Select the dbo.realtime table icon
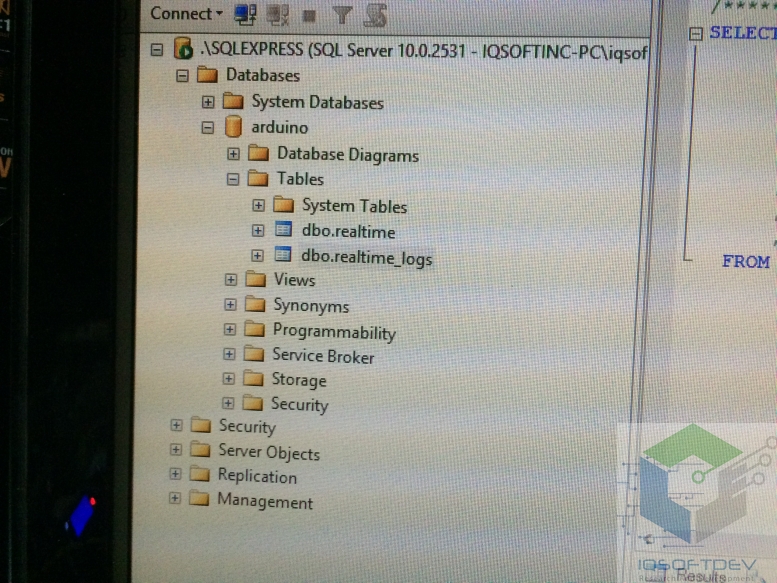Viewport: 777px width, 583px height. [283, 229]
